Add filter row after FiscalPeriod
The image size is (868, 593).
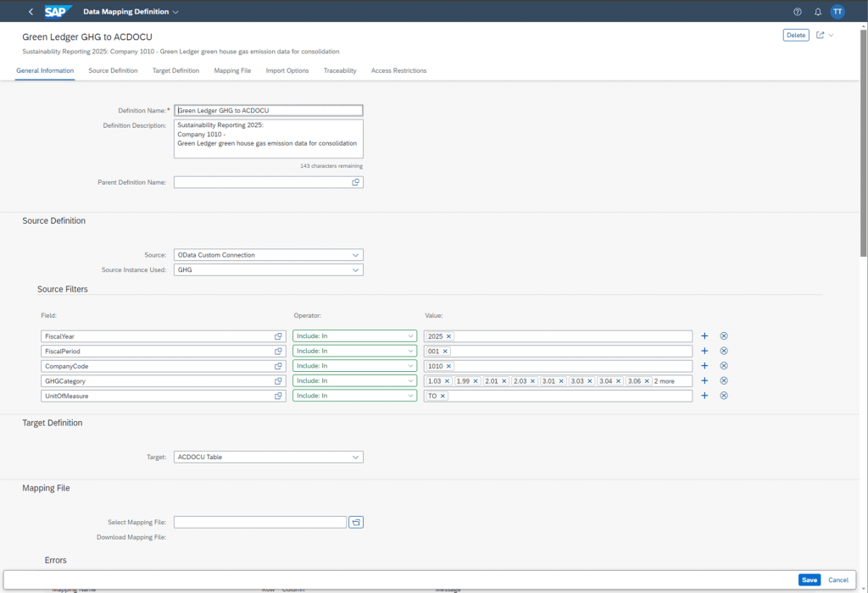coord(704,351)
